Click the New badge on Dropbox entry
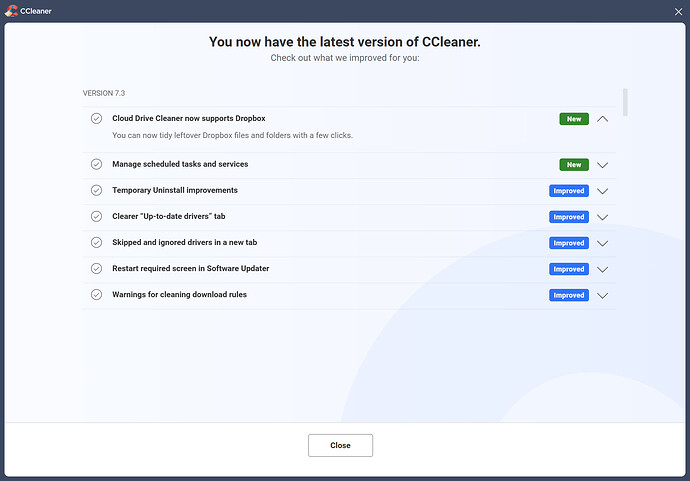Image resolution: width=690 pixels, height=481 pixels. click(x=573, y=119)
